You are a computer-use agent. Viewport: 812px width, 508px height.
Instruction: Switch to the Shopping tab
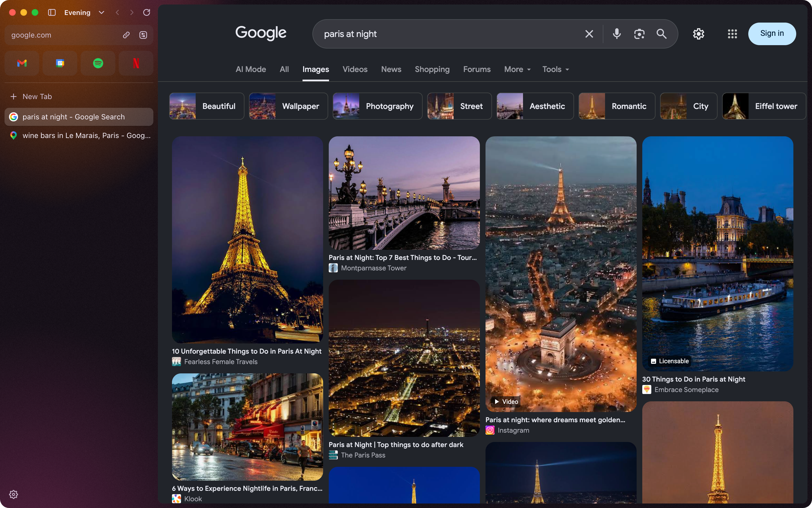point(432,69)
